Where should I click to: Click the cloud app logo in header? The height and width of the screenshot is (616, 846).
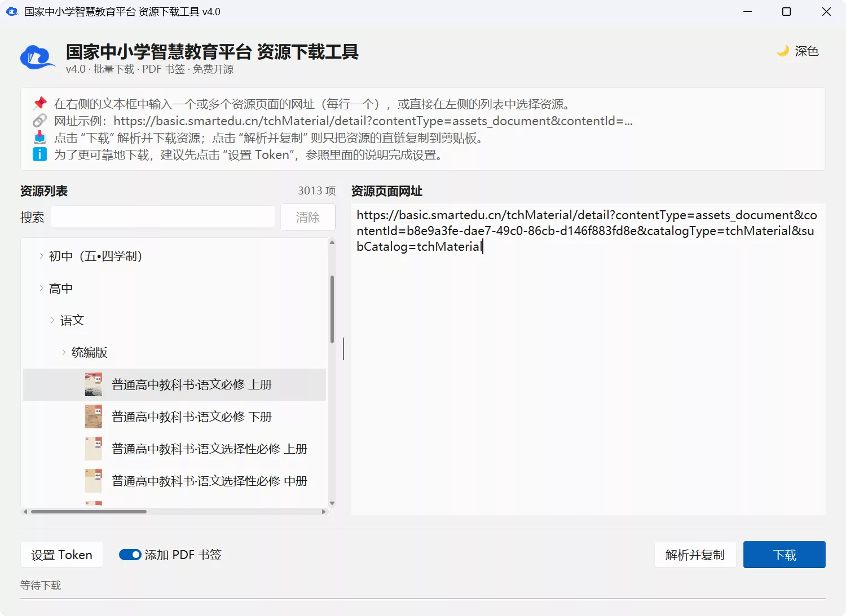click(x=37, y=57)
